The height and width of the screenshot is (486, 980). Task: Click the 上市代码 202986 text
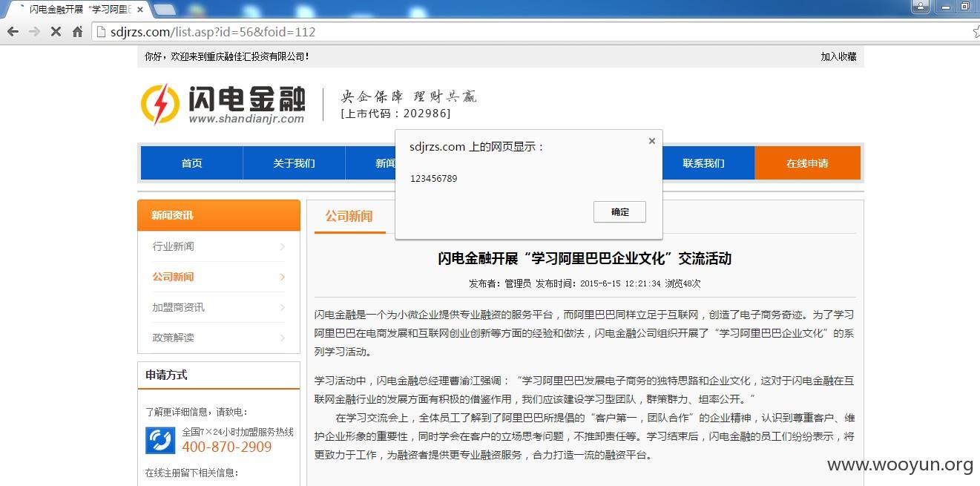395,114
